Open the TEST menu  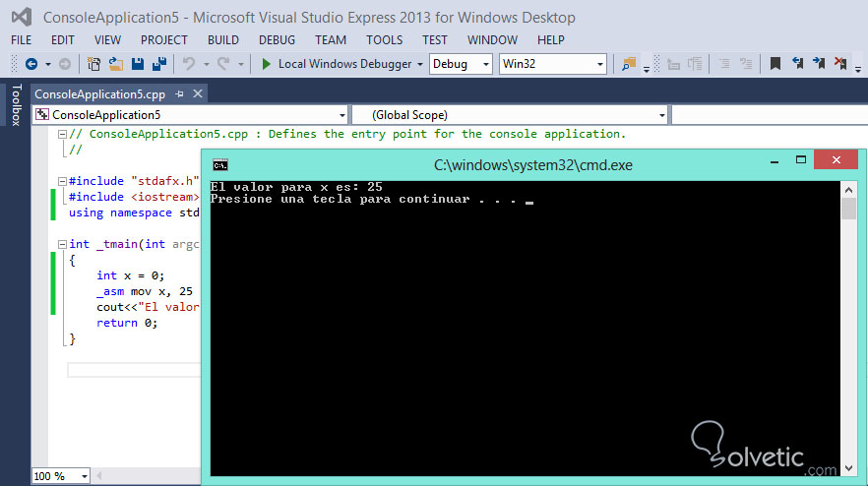tap(435, 40)
